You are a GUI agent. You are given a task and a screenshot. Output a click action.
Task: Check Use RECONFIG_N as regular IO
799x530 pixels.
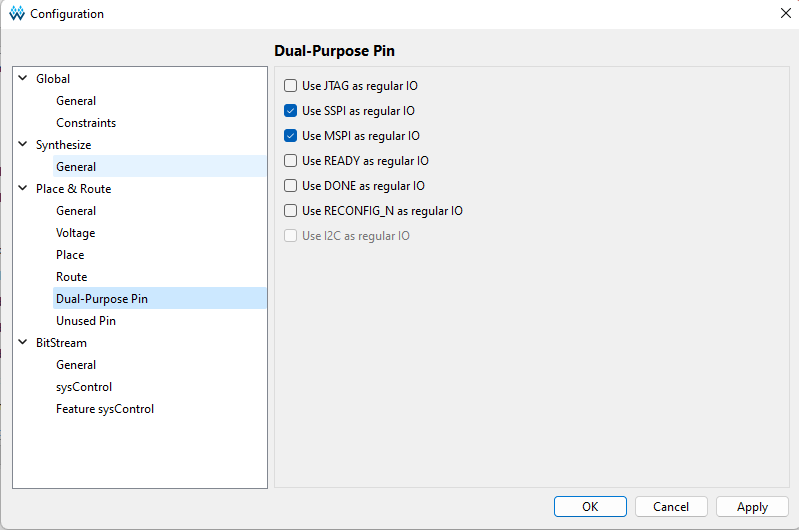click(x=290, y=210)
